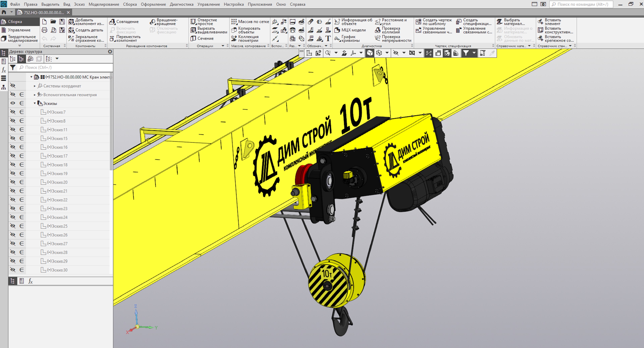Click Создать чертеж по шаблону button
644x348 pixels.
pyautogui.click(x=434, y=22)
